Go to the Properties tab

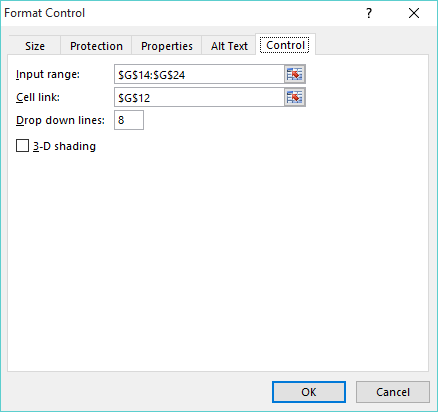(x=167, y=46)
